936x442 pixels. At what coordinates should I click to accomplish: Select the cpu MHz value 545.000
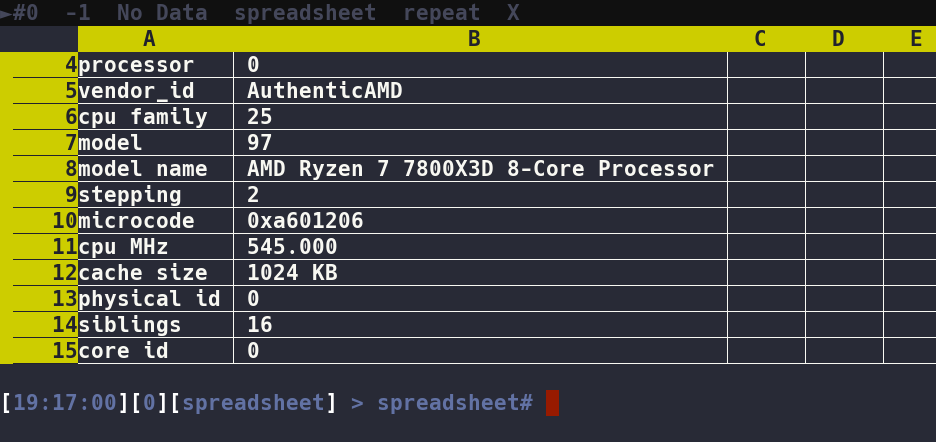(x=292, y=247)
